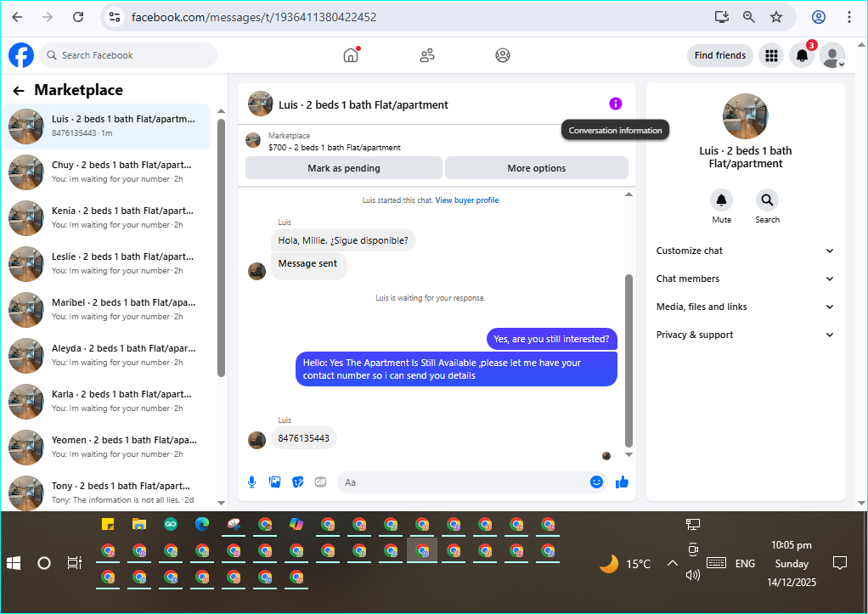Open the emoji picker in message box
868x614 pixels.
click(x=596, y=482)
